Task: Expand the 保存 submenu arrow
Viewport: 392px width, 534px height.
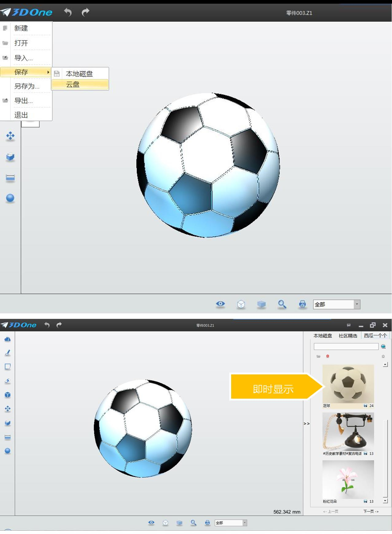Action: click(48, 72)
